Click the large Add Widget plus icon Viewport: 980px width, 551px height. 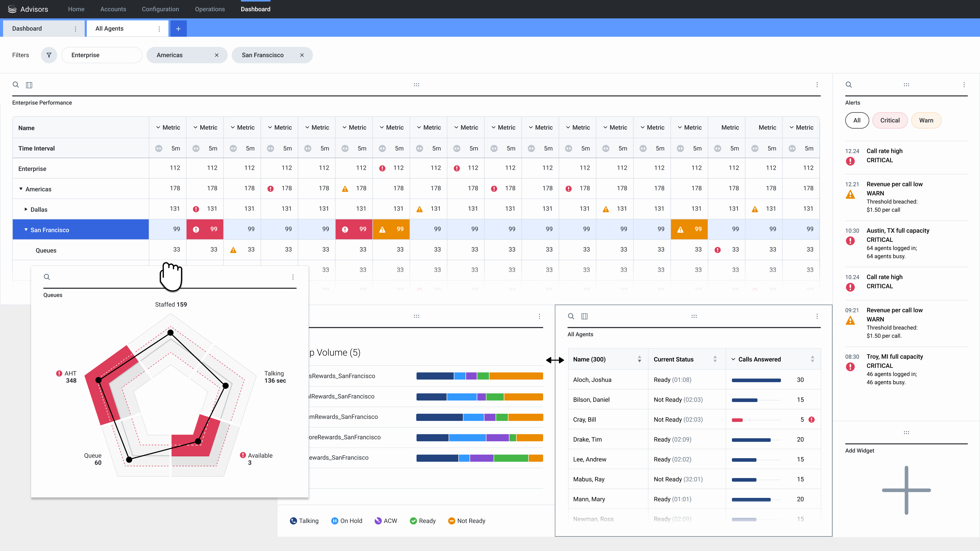906,490
